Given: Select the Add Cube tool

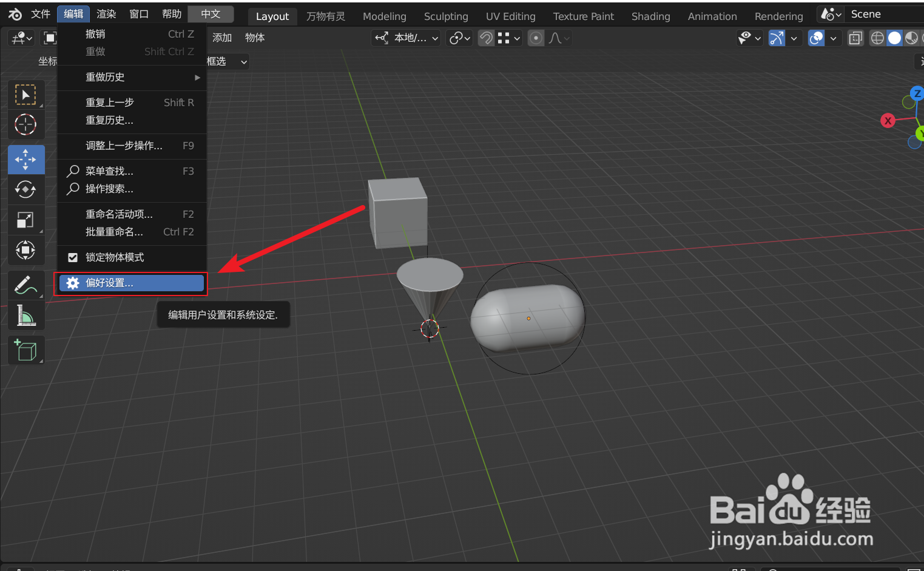Looking at the screenshot, I should click(x=25, y=350).
